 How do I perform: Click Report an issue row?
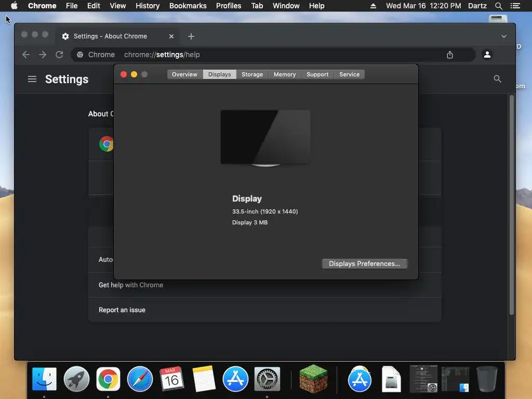click(264, 310)
